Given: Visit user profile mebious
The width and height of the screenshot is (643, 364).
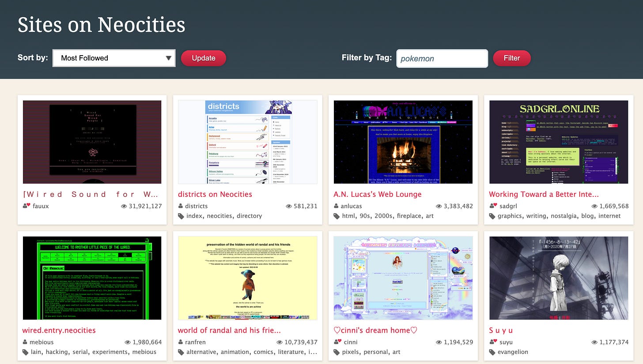Looking at the screenshot, I should tap(42, 342).
